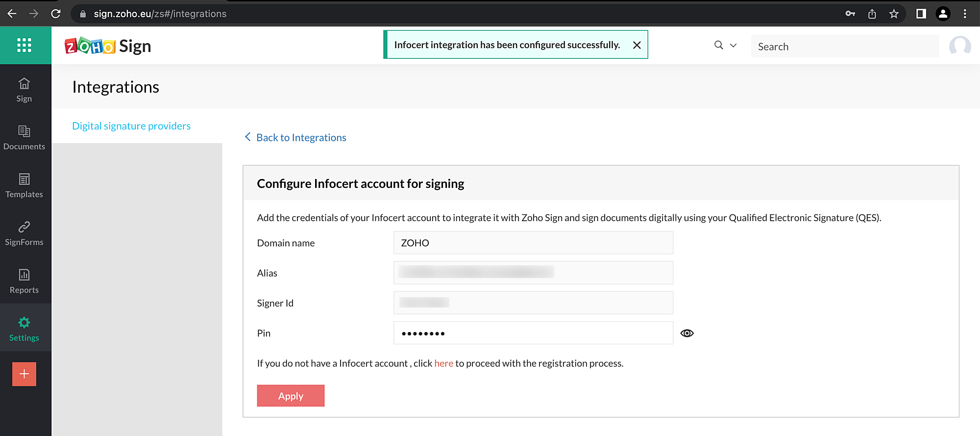Go back to Integrations link
The image size is (980, 436).
coord(295,137)
